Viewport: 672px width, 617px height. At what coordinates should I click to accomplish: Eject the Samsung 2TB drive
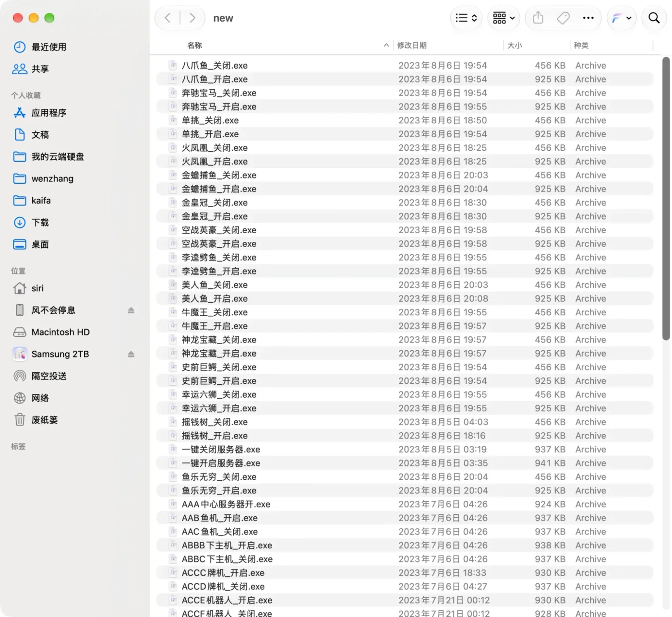(x=131, y=354)
